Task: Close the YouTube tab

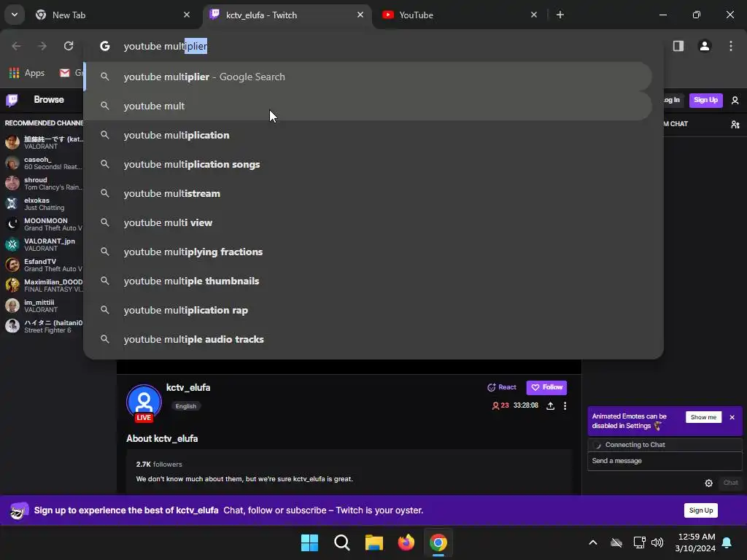Action: tap(533, 15)
